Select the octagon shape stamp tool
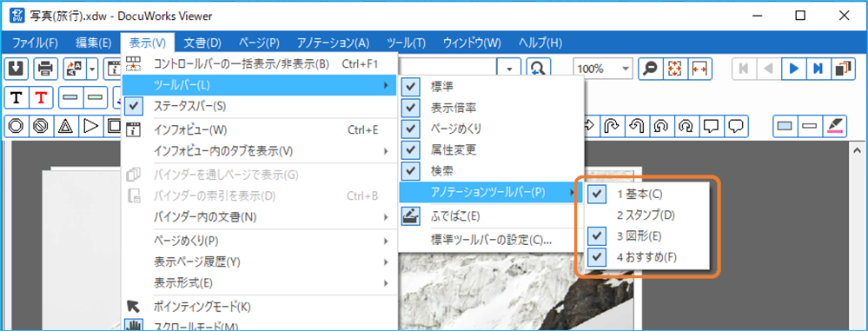868x331 pixels. point(16,127)
